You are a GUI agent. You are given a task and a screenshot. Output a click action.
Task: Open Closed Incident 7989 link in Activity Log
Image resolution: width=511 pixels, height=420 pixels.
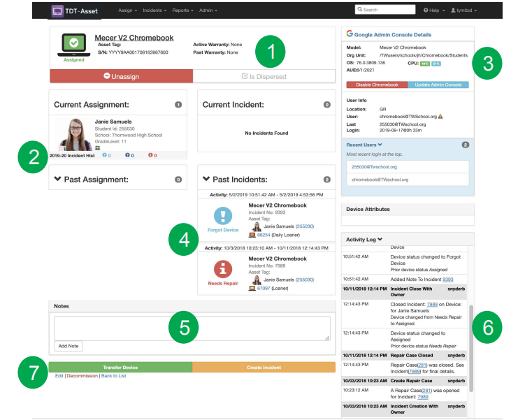[x=432, y=304]
